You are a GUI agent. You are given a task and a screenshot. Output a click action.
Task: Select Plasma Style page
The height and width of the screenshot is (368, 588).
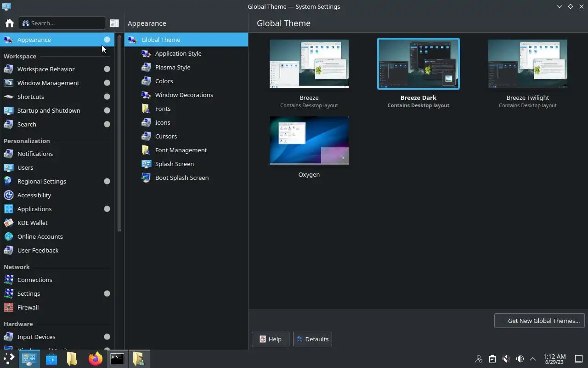click(x=186, y=67)
